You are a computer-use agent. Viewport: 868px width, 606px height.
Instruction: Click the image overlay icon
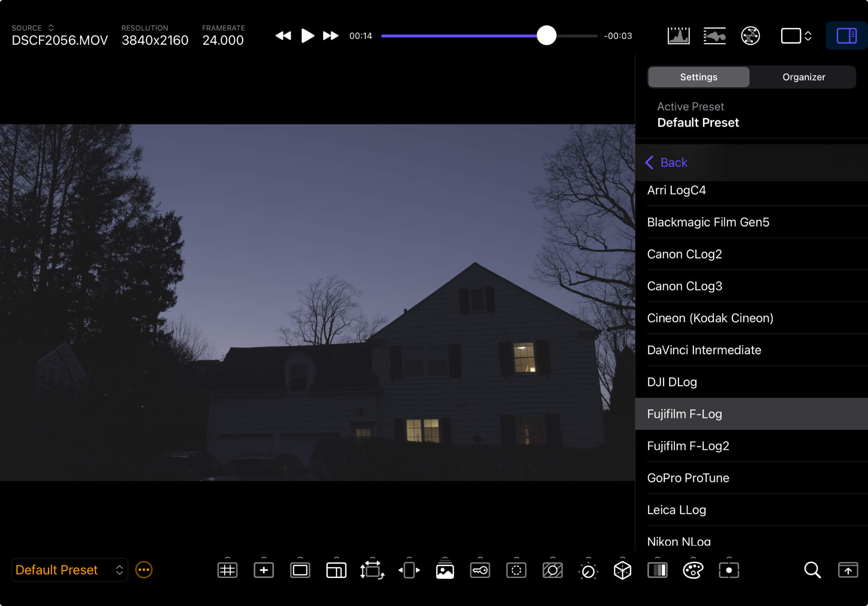pos(445,570)
